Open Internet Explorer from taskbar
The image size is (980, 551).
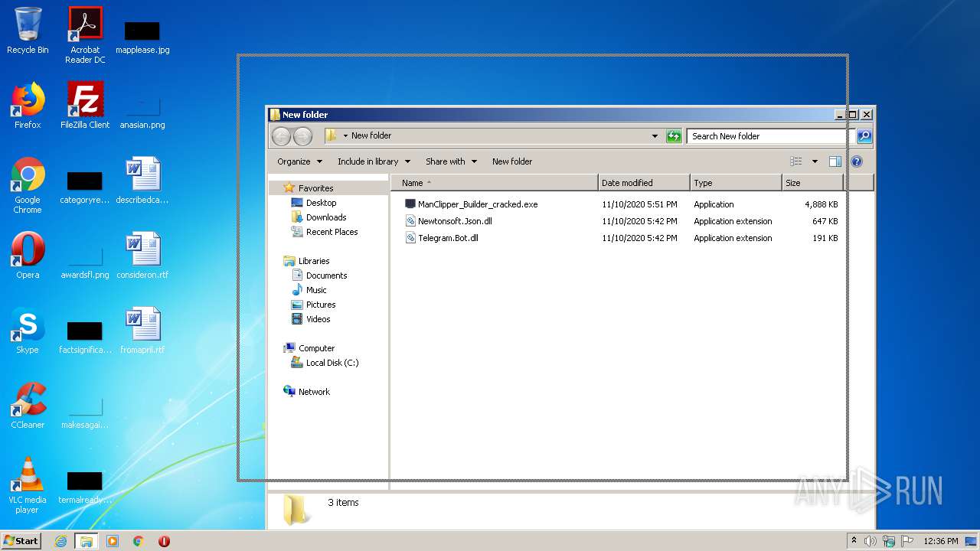coord(60,541)
